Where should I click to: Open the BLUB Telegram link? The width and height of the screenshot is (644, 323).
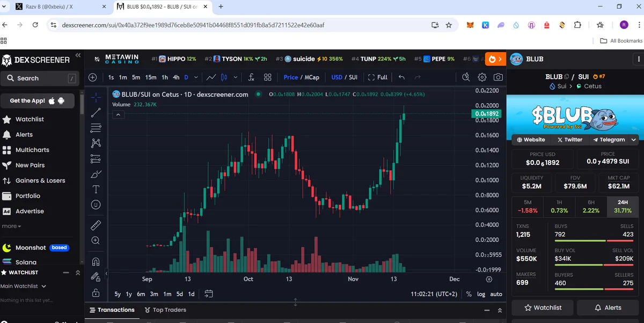(609, 140)
